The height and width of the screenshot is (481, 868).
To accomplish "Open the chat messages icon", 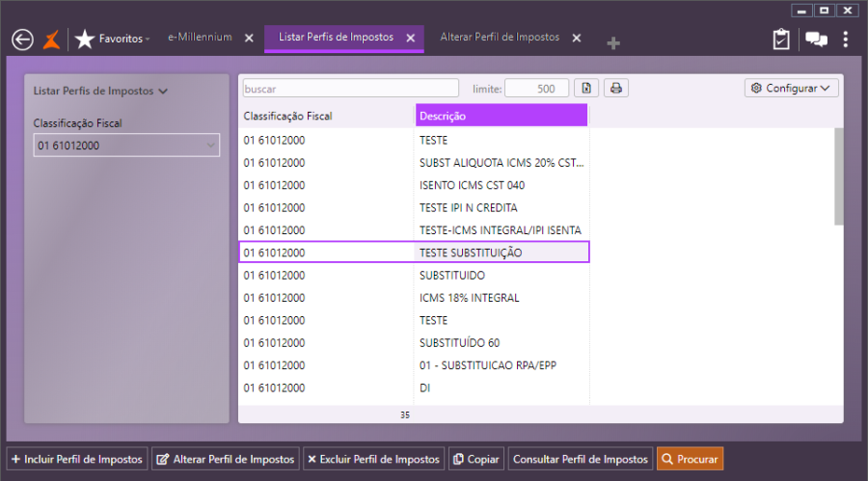I will [x=816, y=40].
